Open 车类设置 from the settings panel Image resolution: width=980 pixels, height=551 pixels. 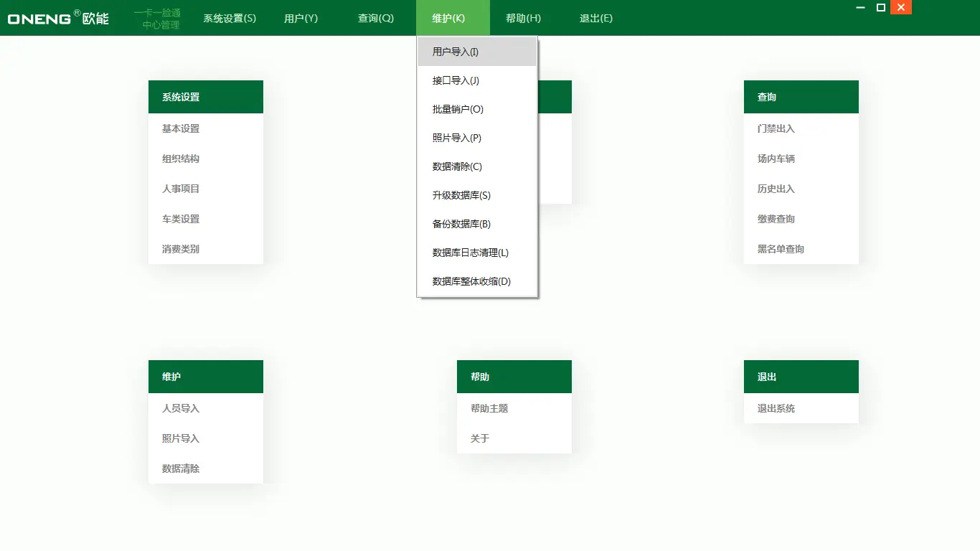coord(179,219)
